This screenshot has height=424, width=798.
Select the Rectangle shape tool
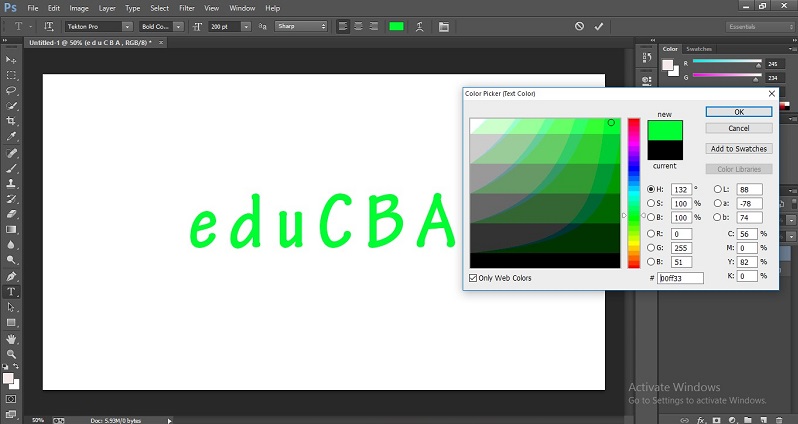[x=11, y=323]
